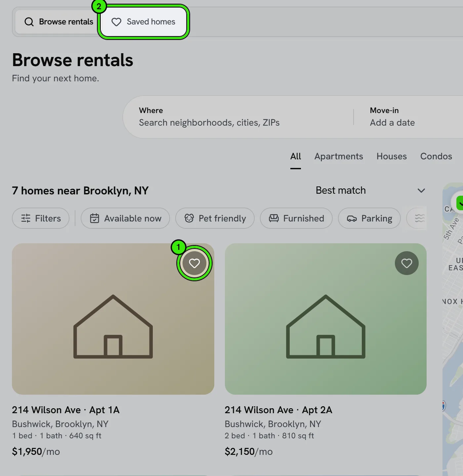This screenshot has height=476, width=463.
Task: Toggle the Available now filter
Action: [x=125, y=218]
